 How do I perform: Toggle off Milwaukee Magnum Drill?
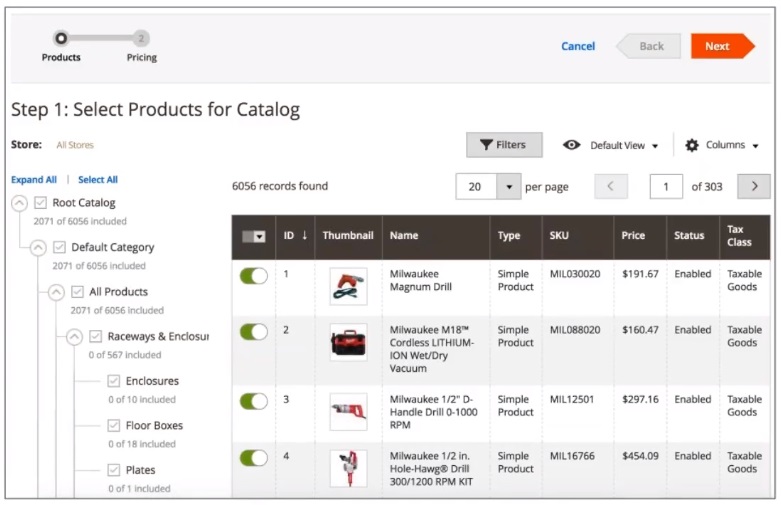pos(254,275)
